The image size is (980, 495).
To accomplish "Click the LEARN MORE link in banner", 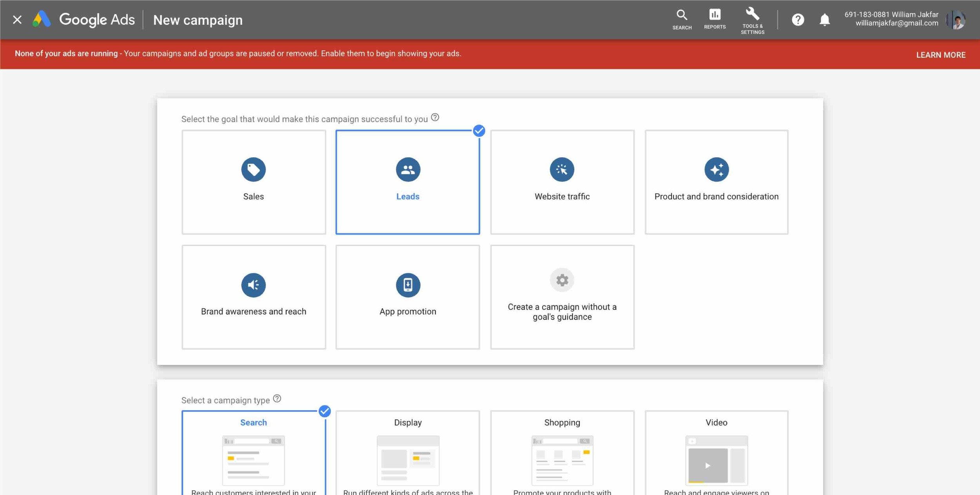I will click(x=940, y=55).
